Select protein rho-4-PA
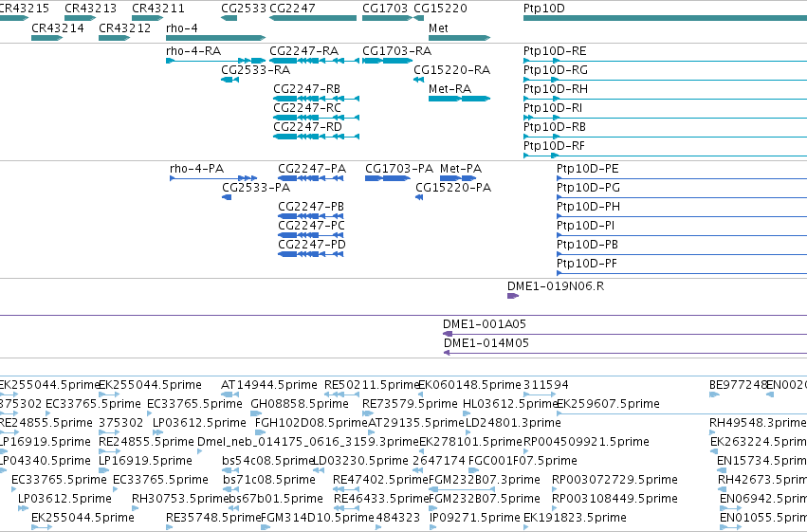 (213, 178)
